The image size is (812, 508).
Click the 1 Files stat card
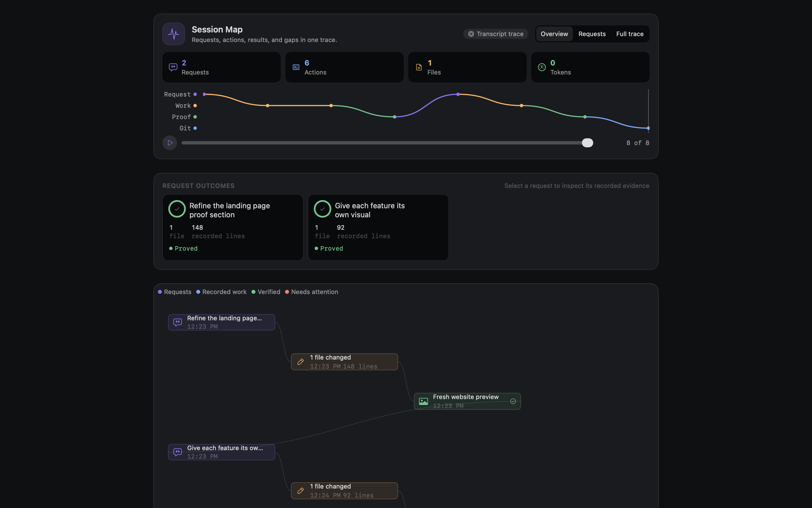[x=467, y=67]
